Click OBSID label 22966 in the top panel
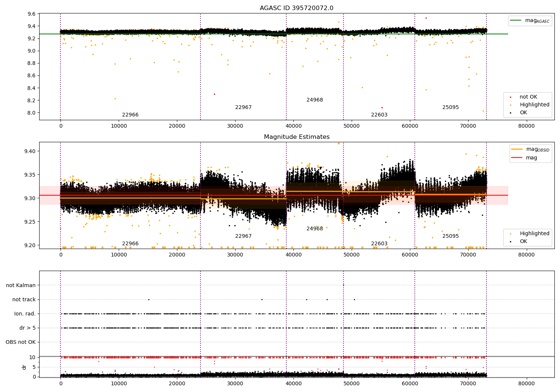Image resolution: width=560 pixels, height=392 pixels. click(x=130, y=115)
